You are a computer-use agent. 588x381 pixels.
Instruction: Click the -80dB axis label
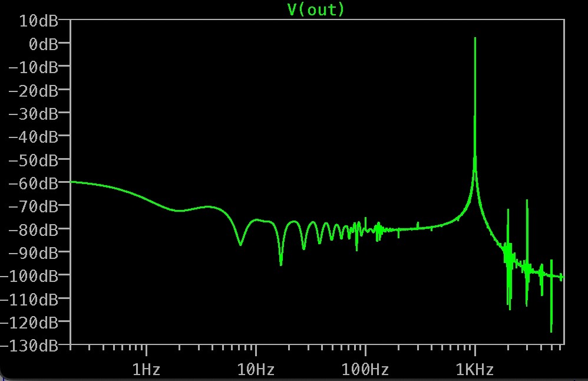[x=34, y=230]
